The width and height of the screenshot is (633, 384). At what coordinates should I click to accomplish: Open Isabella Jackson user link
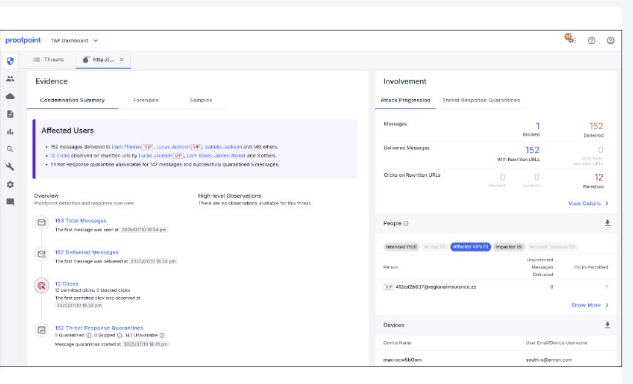click(223, 147)
